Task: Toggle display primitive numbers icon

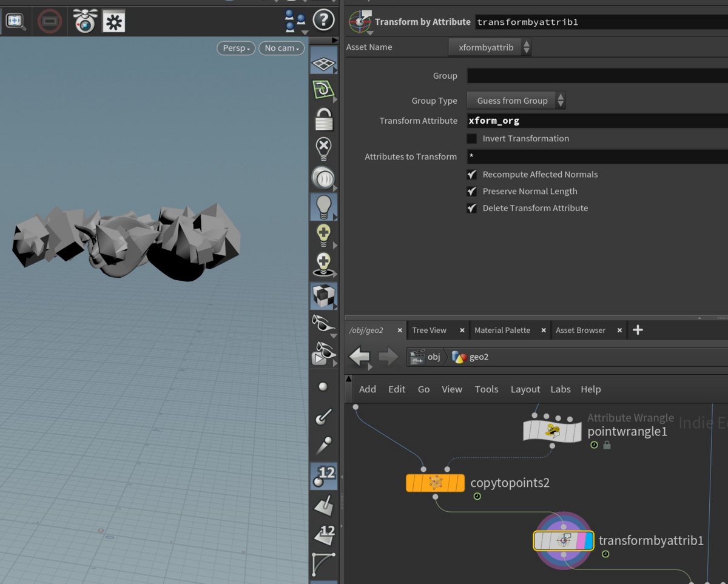Action: click(323, 534)
